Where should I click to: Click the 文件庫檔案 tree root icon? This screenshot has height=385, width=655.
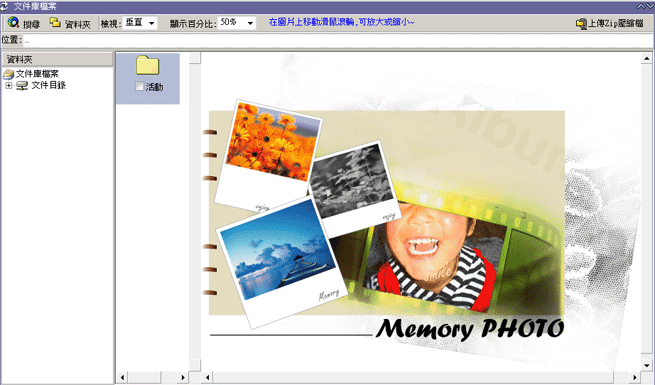point(8,74)
